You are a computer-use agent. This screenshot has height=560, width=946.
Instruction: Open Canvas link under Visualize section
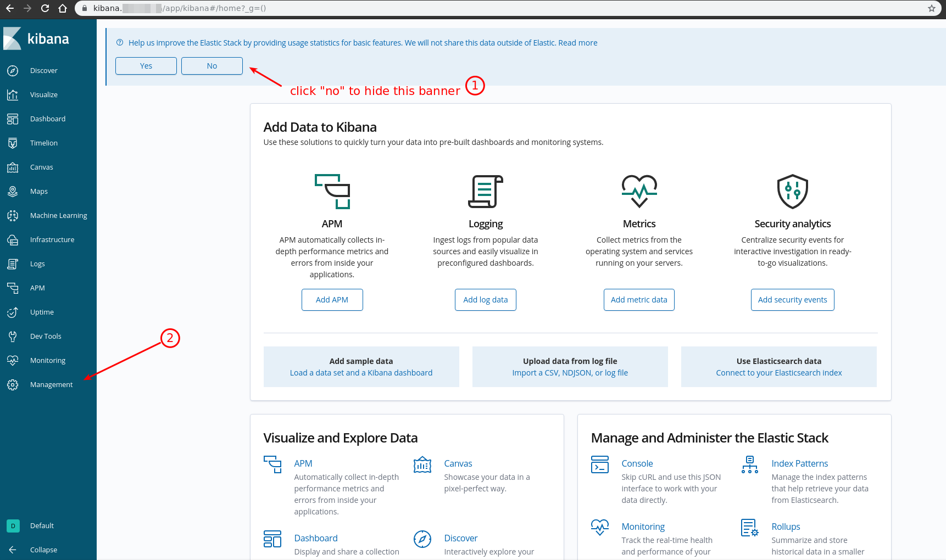pyautogui.click(x=458, y=464)
